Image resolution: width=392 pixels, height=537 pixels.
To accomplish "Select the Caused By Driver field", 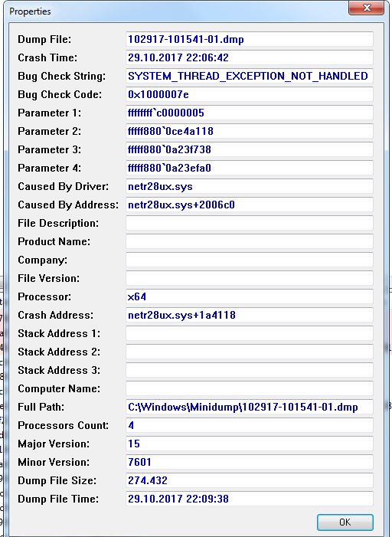I will pyautogui.click(x=250, y=186).
